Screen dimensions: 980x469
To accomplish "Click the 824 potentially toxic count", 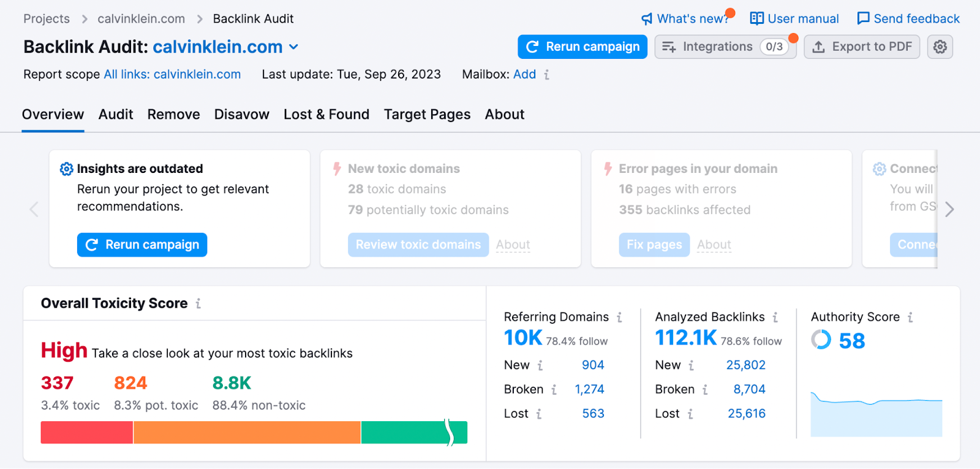I will click(130, 383).
